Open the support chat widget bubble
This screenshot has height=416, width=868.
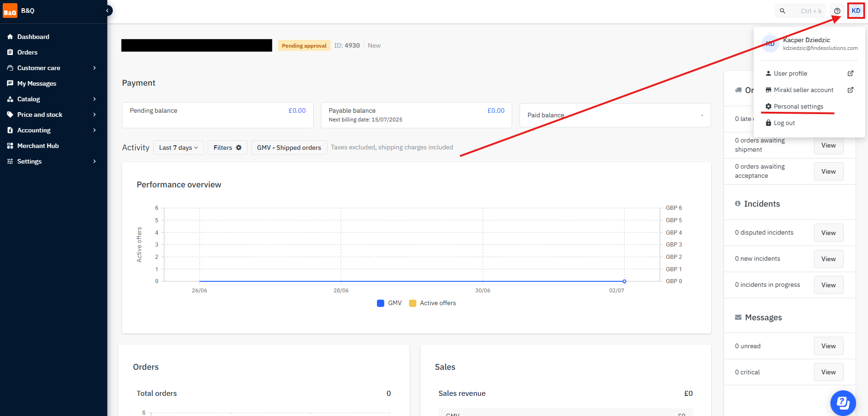coord(843,403)
